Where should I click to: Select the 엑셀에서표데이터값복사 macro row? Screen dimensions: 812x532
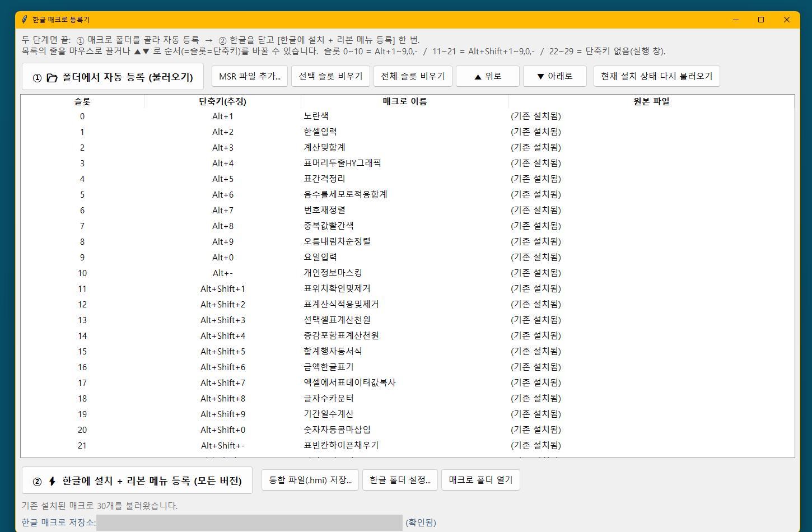click(408, 382)
